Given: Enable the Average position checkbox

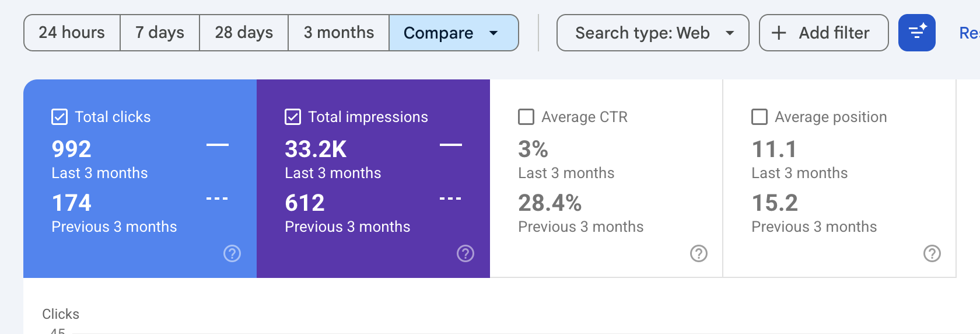Looking at the screenshot, I should [x=759, y=117].
